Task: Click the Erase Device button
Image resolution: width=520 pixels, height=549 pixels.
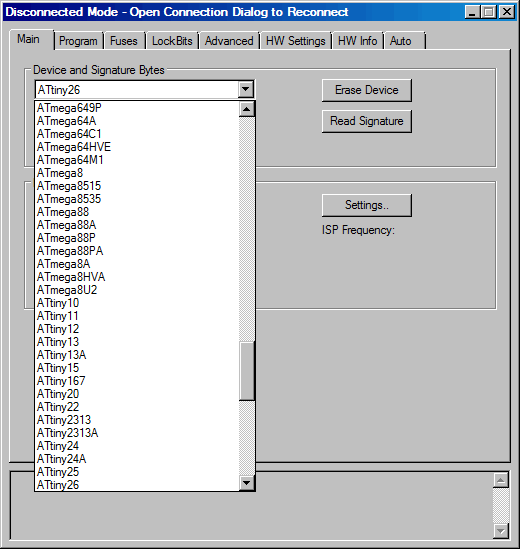Action: 367,90
